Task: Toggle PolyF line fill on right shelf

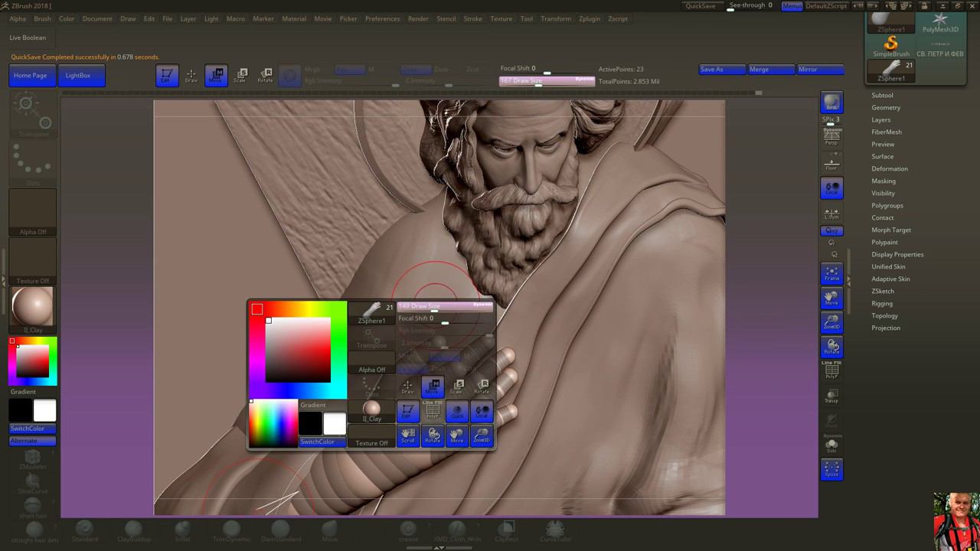Action: [831, 371]
